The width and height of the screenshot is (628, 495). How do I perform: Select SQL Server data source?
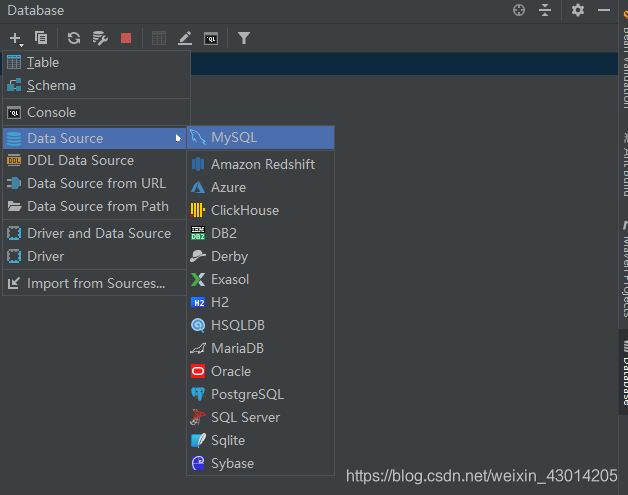tap(260, 418)
